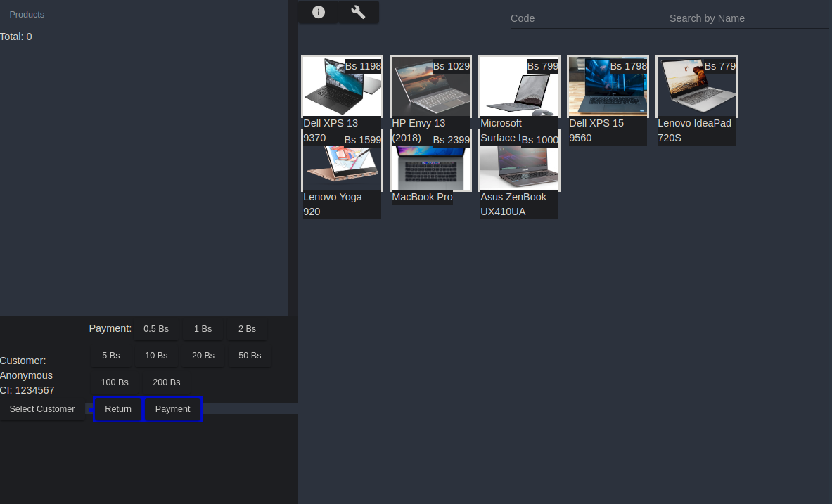Image resolution: width=832 pixels, height=504 pixels.
Task: Click the Return button
Action: click(117, 409)
